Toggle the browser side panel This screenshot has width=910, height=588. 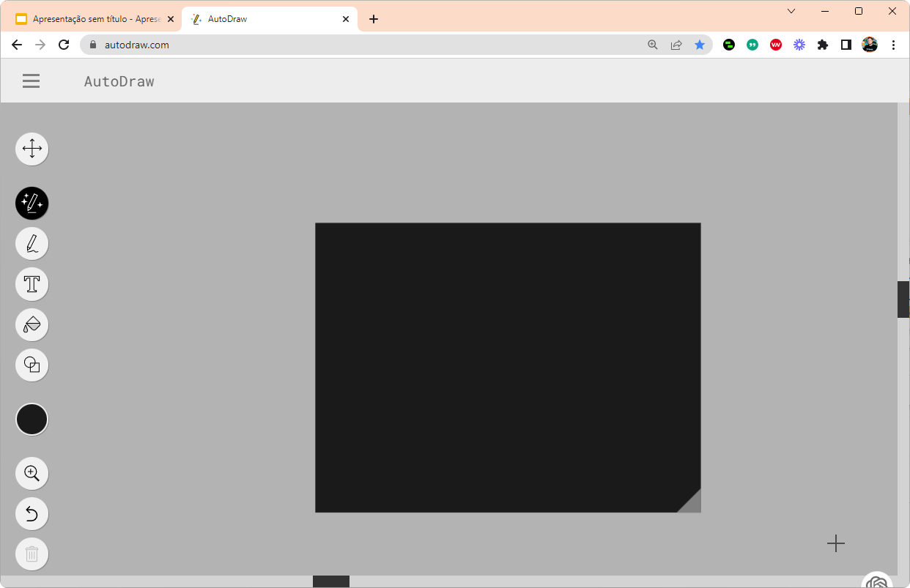pyautogui.click(x=846, y=45)
